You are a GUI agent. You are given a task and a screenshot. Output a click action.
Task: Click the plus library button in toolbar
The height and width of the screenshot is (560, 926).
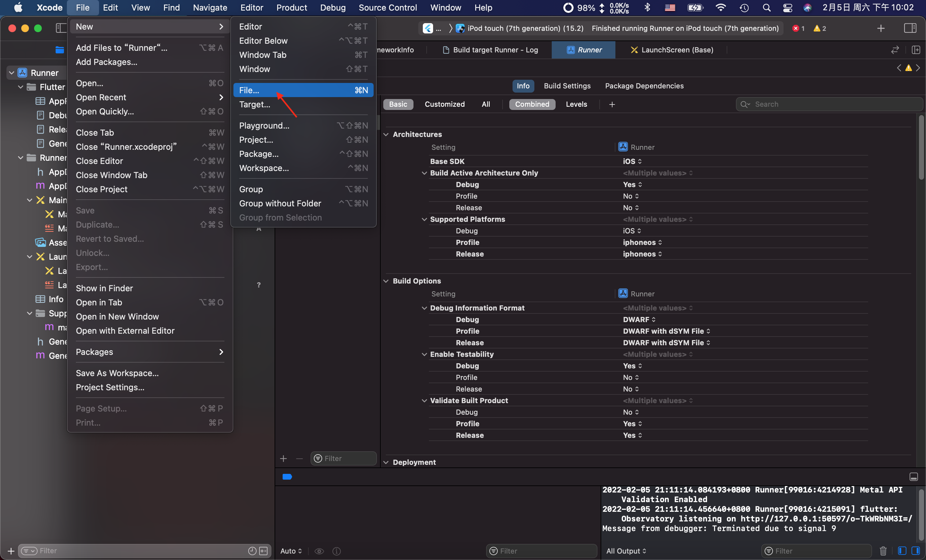[881, 28]
